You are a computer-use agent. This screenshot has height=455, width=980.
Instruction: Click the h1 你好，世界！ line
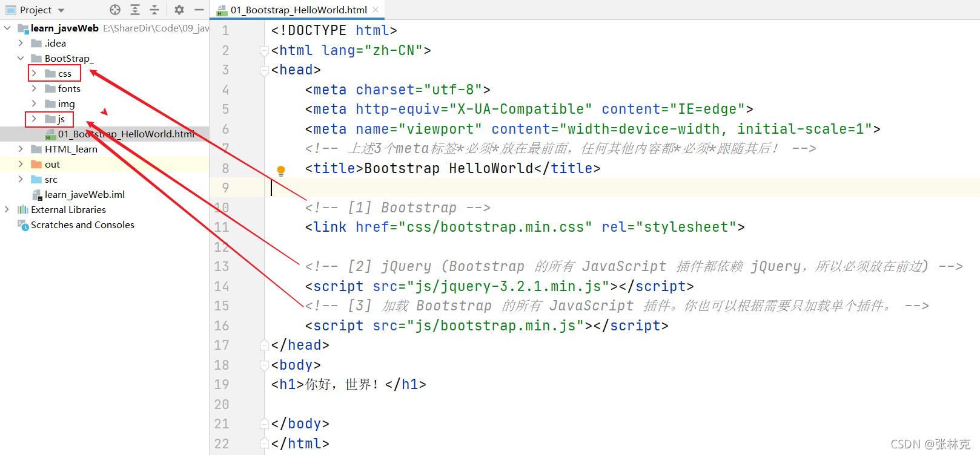(x=348, y=384)
